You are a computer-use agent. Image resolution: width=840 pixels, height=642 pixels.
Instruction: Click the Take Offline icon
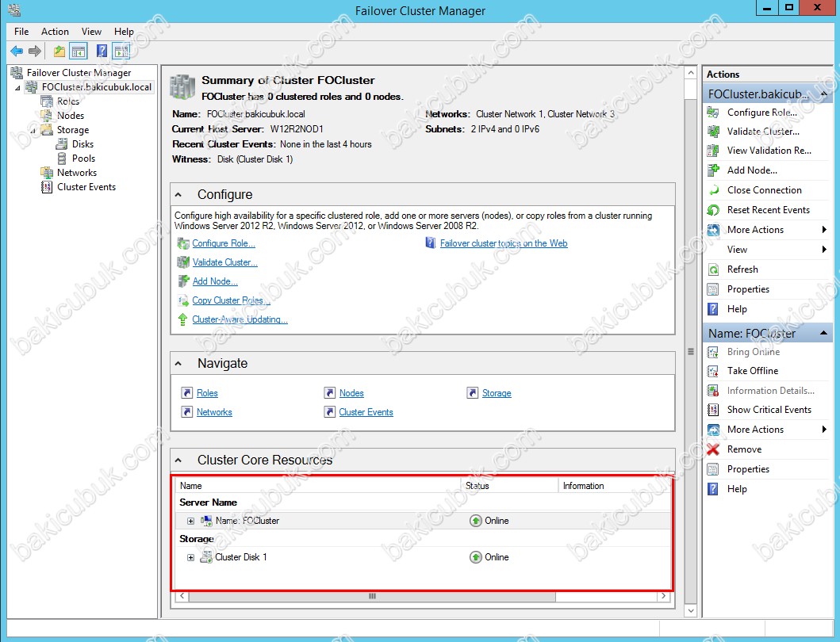[713, 370]
